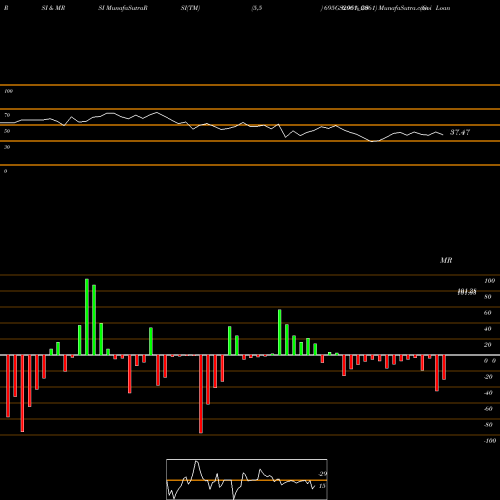Click the 'Loan' text in header
The width and height of the screenshot is (500, 500).
click(443, 8)
